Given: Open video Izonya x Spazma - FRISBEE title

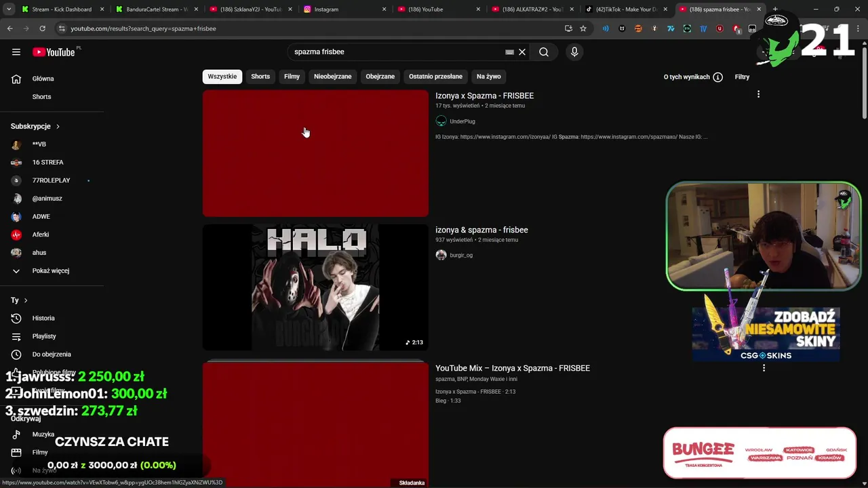Looking at the screenshot, I should click(x=484, y=96).
